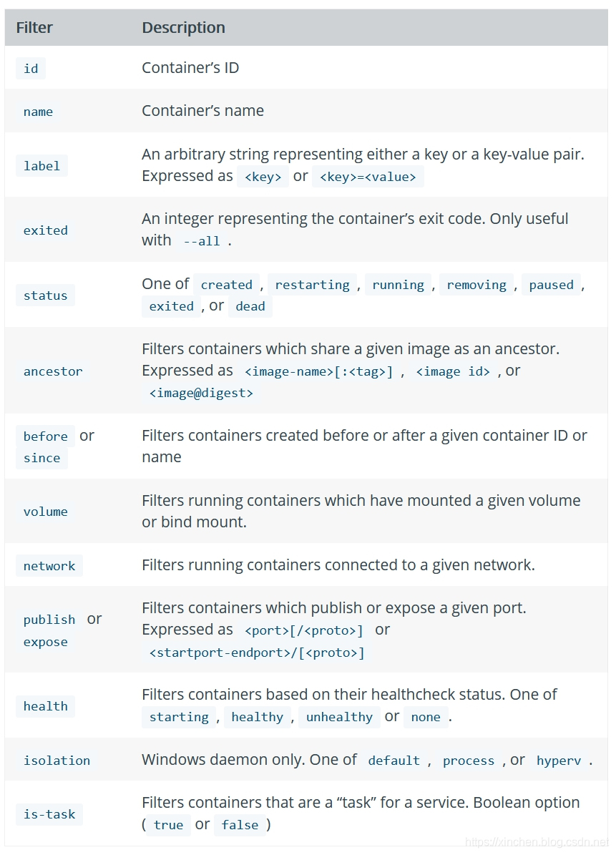Click the "hyperv" isolation value tag
Image resolution: width=616 pixels, height=855 pixels.
pos(559,761)
